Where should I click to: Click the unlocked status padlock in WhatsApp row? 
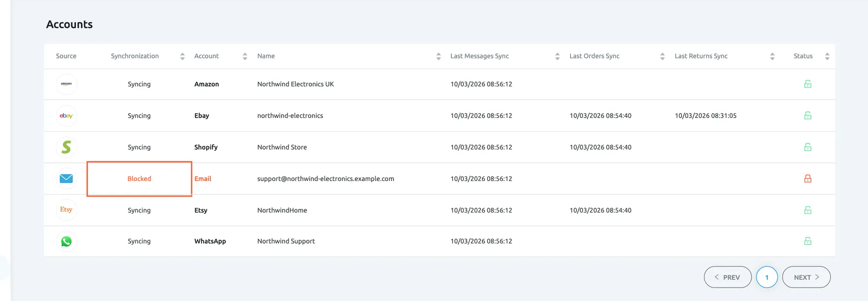(x=808, y=241)
